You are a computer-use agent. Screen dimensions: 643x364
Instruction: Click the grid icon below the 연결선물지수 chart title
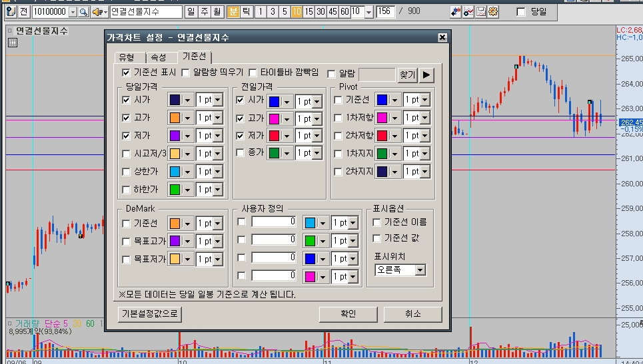(x=12, y=43)
